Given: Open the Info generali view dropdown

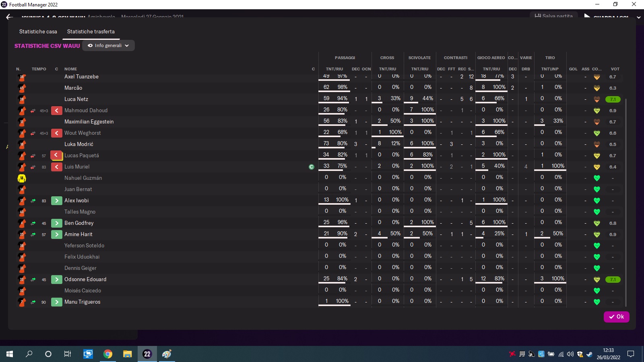Looking at the screenshot, I should pyautogui.click(x=108, y=45).
